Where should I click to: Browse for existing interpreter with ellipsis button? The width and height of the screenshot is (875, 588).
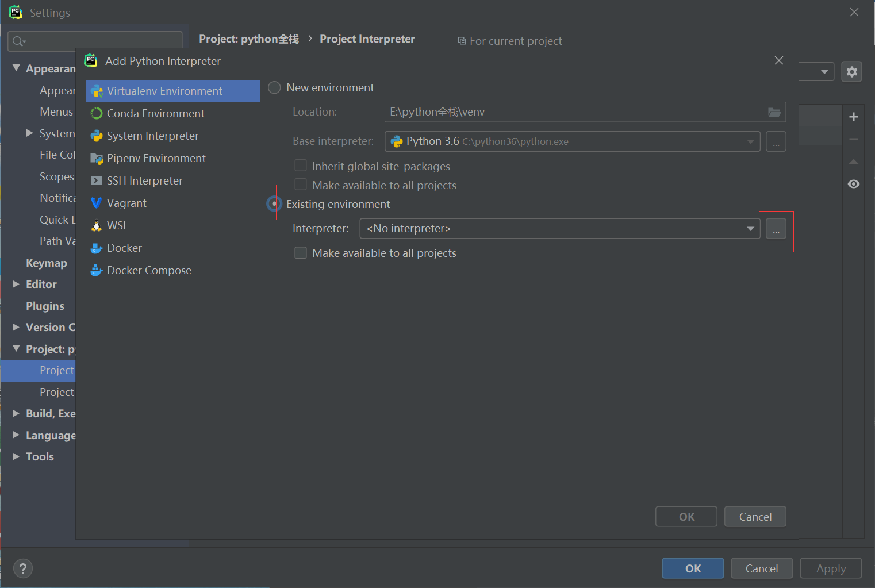(x=776, y=229)
